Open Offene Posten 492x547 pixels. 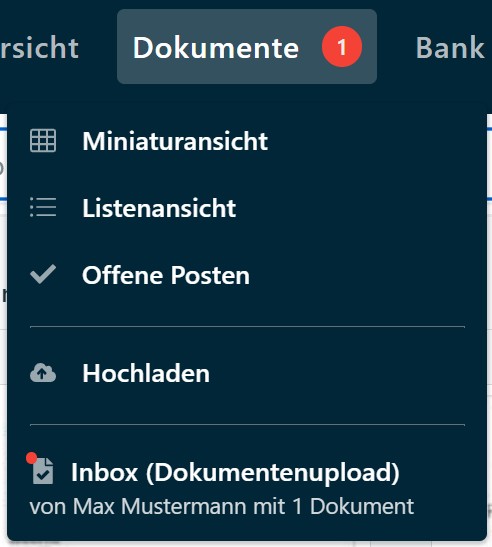pyautogui.click(x=247, y=275)
